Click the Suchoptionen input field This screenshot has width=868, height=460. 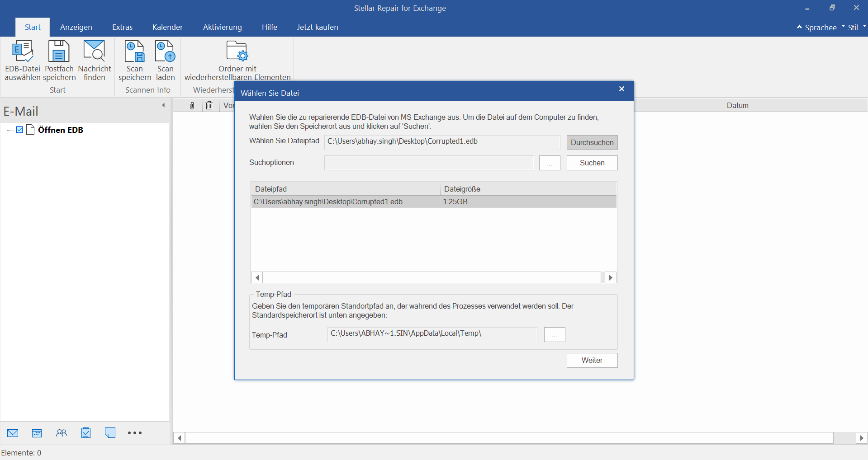point(429,163)
